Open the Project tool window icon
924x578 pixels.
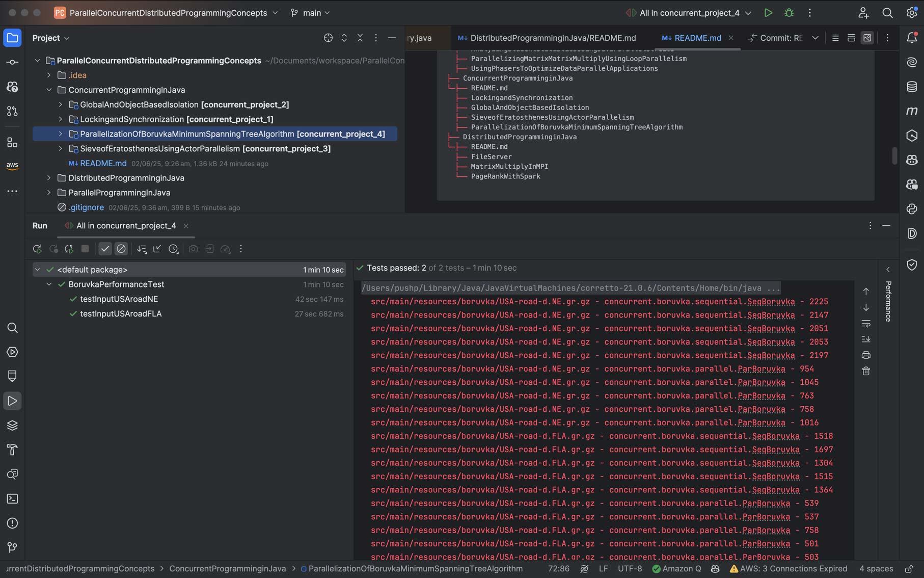click(12, 38)
